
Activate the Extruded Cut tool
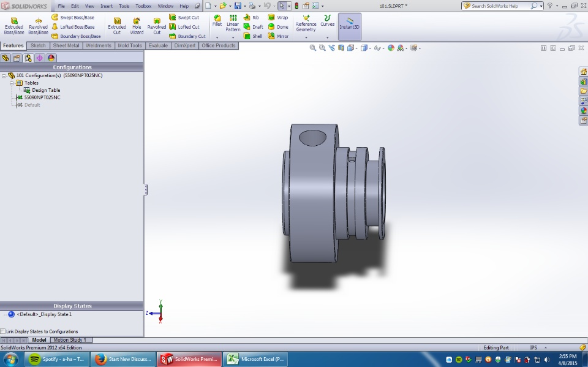117,26
